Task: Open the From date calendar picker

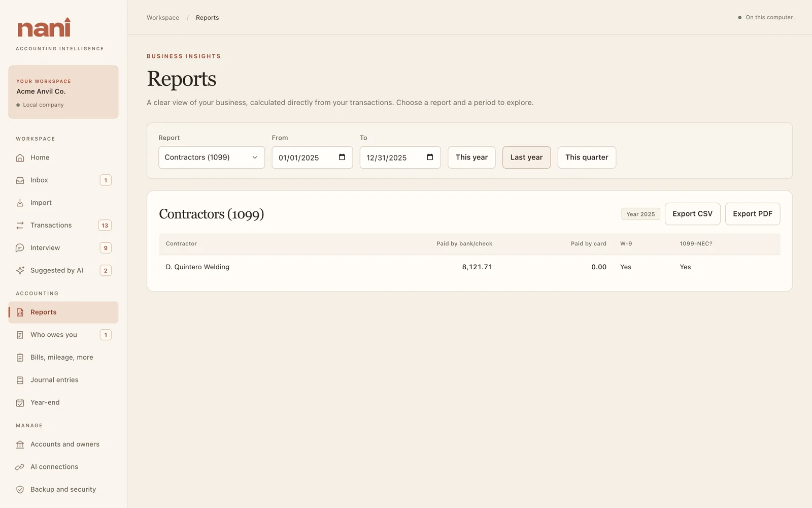Action: coord(342,157)
